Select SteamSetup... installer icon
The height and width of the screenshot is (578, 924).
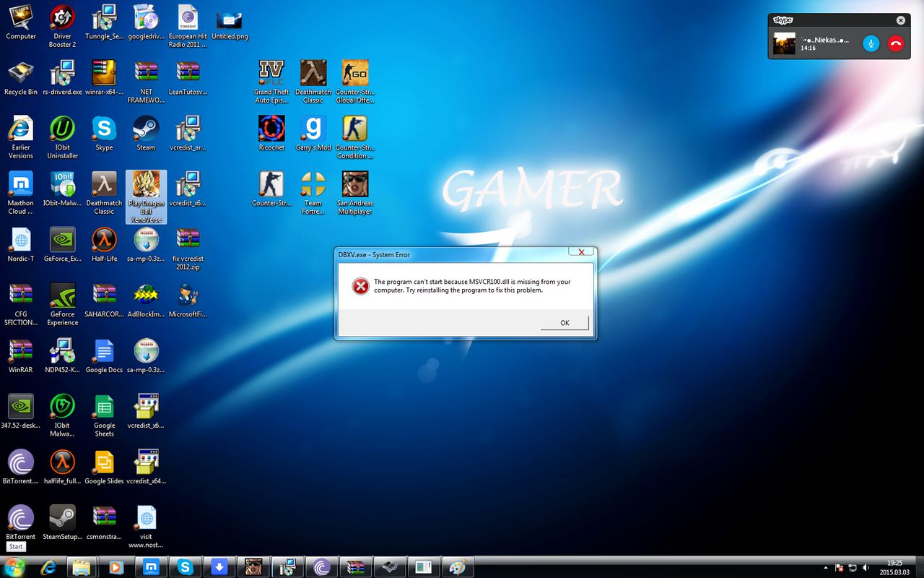pyautogui.click(x=62, y=522)
